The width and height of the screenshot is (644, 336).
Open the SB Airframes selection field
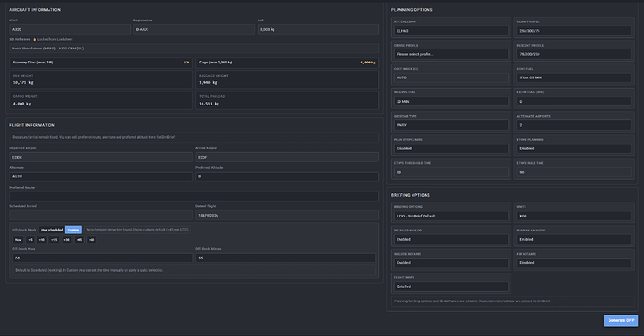(x=194, y=48)
